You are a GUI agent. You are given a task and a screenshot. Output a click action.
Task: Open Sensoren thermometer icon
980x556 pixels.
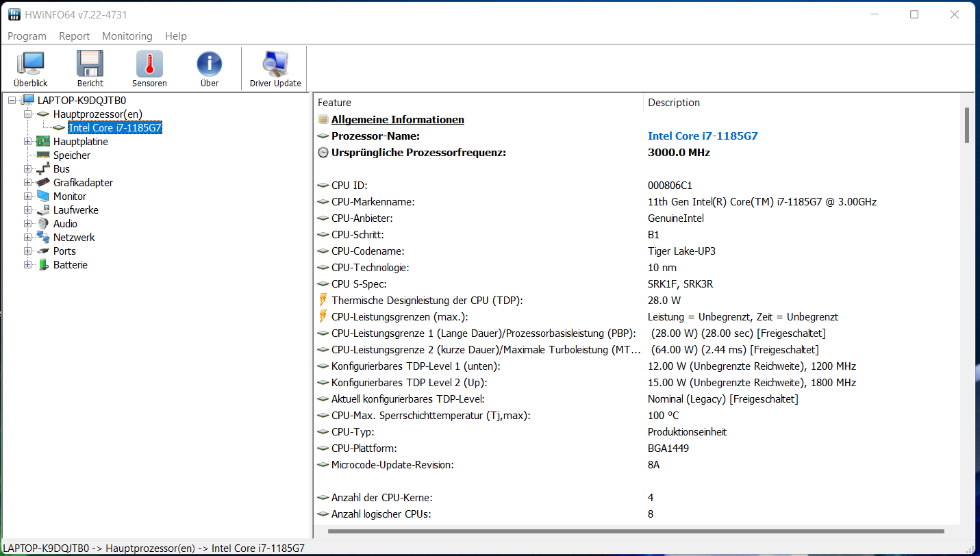149,64
